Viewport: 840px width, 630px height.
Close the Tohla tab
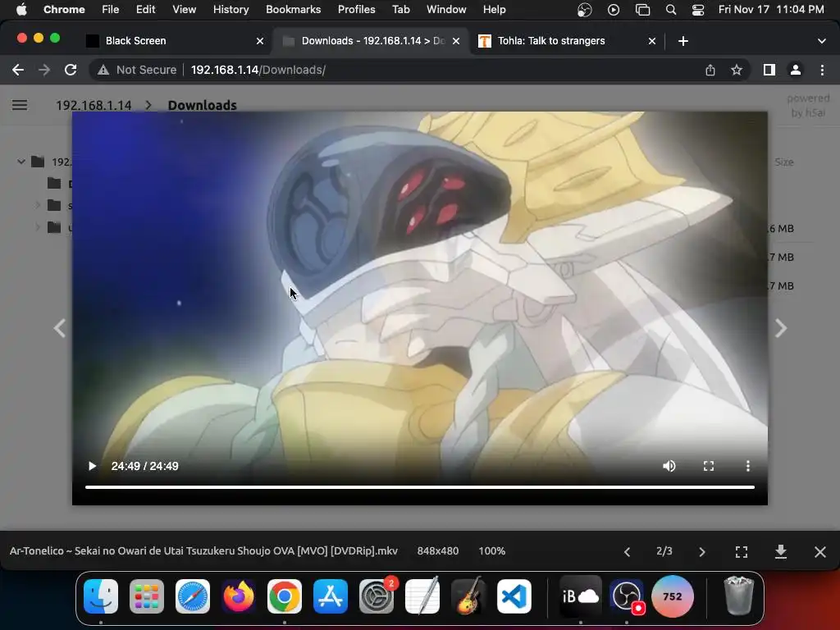[x=652, y=41]
